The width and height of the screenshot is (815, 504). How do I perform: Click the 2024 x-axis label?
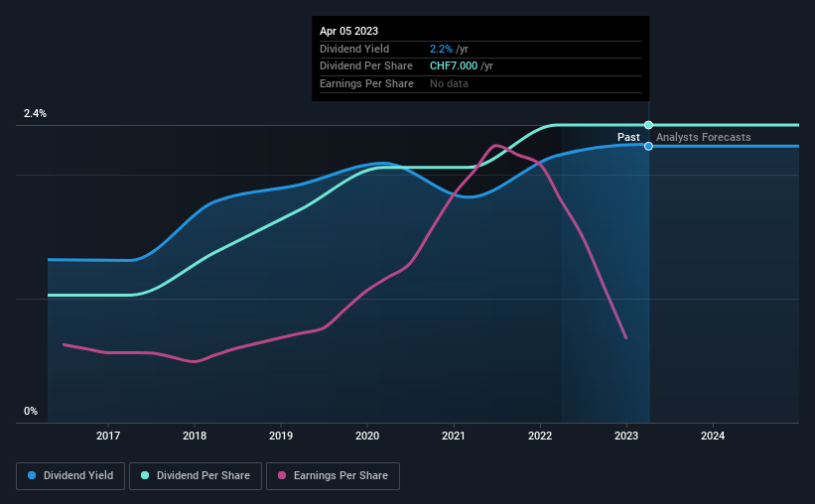coord(713,436)
